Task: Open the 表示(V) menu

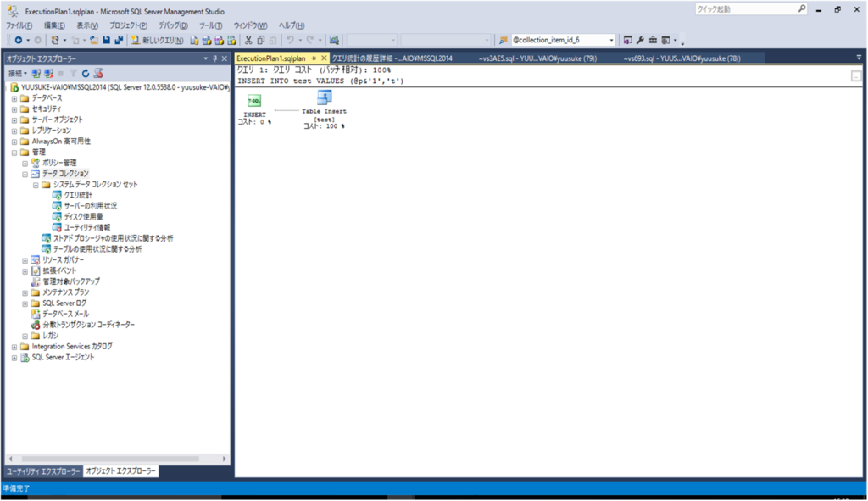Action: coord(87,25)
